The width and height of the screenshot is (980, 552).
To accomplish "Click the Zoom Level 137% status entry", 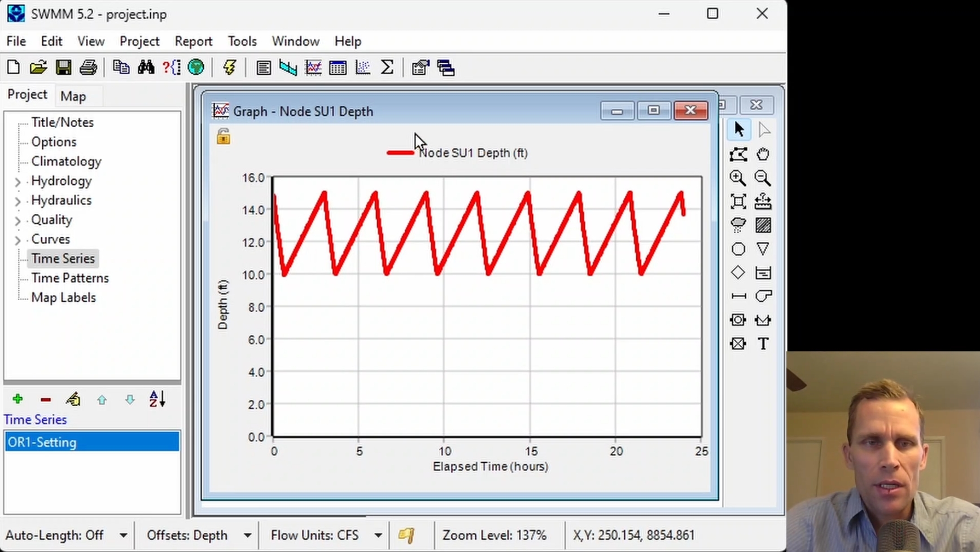I will click(495, 535).
